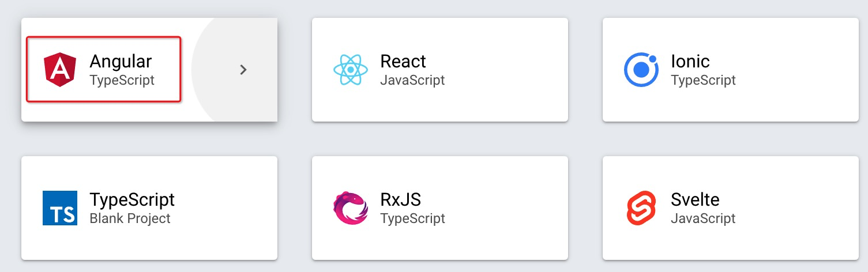Click 'JavaScript' subtitle under Svelte
Screen dimensions: 868x272
coord(704,219)
